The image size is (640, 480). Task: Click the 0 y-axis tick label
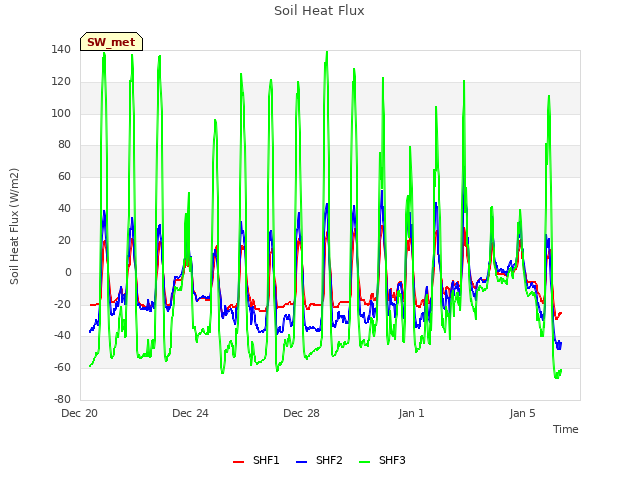pyautogui.click(x=68, y=272)
